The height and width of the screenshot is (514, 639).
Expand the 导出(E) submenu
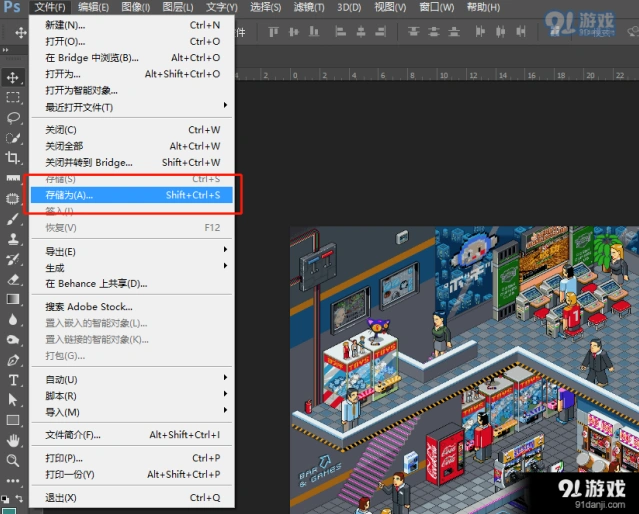click(225, 249)
